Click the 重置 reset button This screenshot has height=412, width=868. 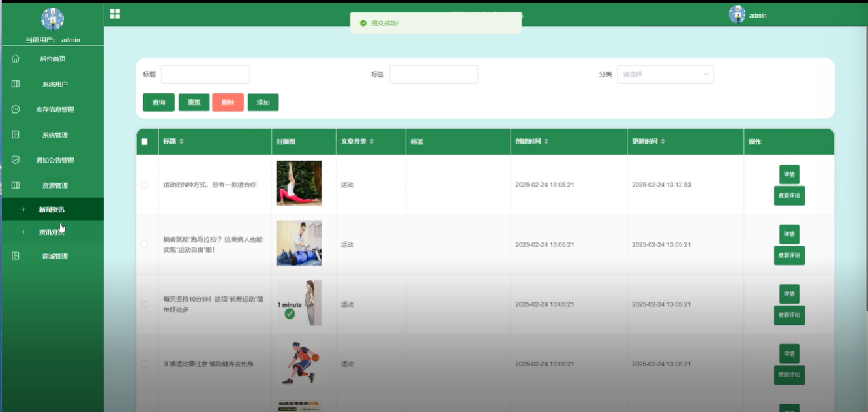[x=194, y=103]
